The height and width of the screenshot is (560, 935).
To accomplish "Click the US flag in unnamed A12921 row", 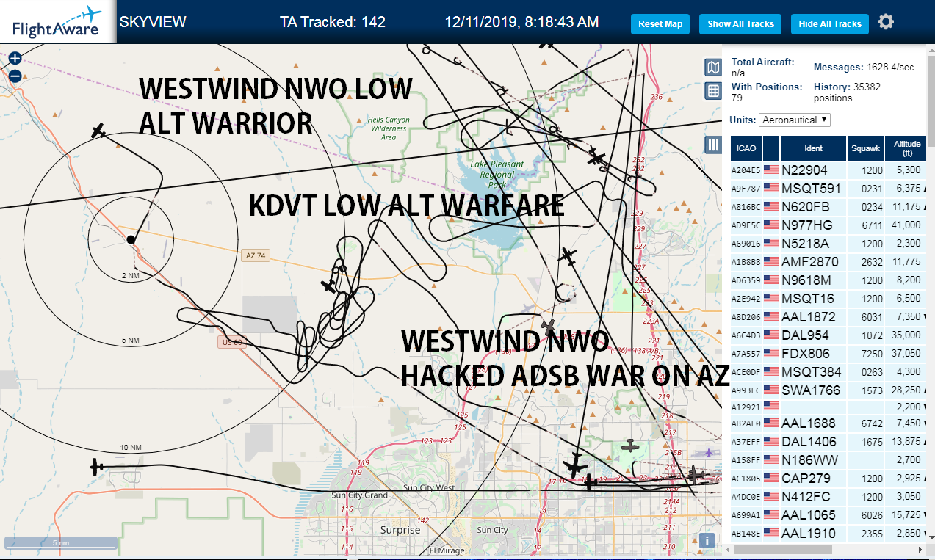I will click(x=771, y=406).
